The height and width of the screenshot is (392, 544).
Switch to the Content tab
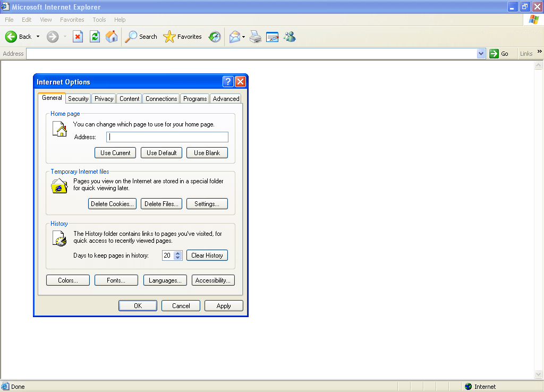(130, 98)
